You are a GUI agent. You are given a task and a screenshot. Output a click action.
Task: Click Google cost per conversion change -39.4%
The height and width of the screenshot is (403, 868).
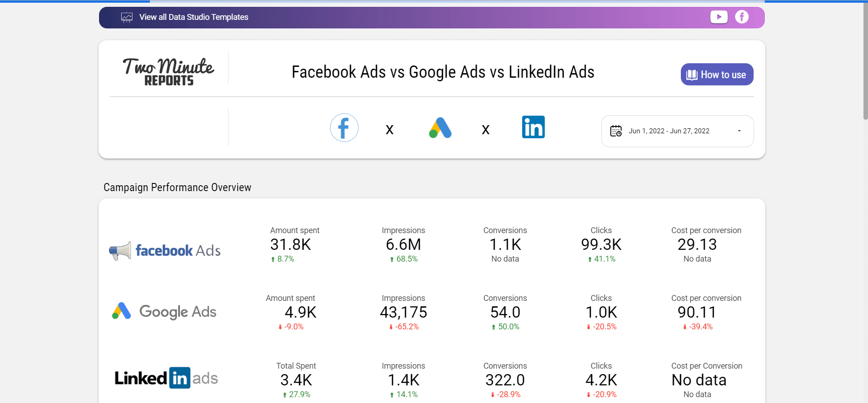click(x=698, y=327)
